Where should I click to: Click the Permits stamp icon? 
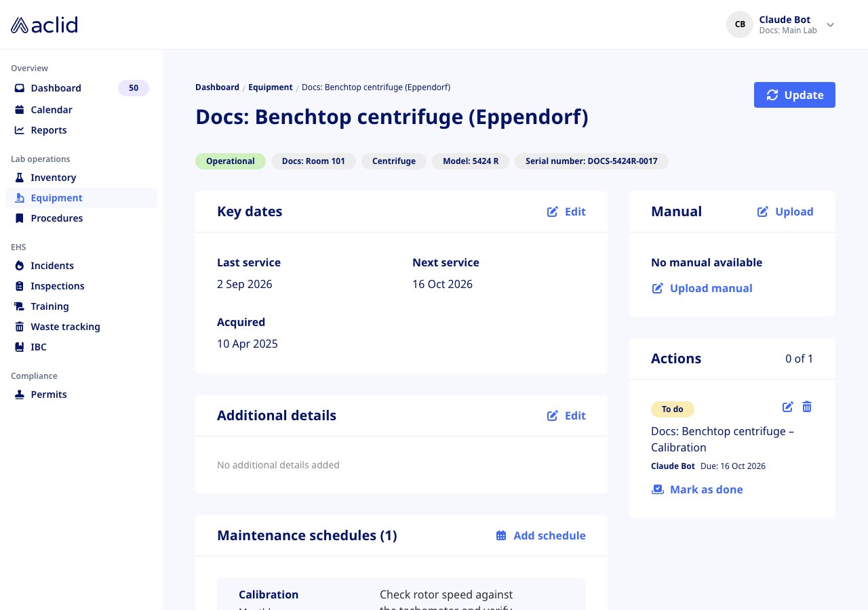(x=20, y=394)
